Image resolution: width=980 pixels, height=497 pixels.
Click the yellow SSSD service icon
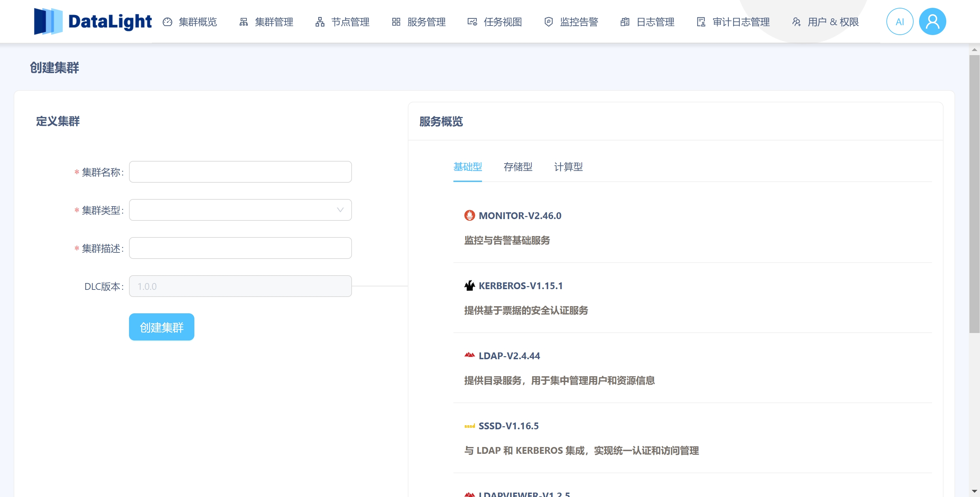point(469,426)
